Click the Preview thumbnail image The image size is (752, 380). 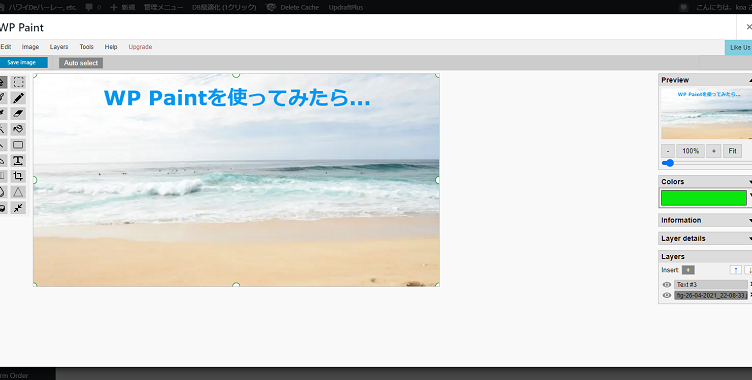coord(706,114)
